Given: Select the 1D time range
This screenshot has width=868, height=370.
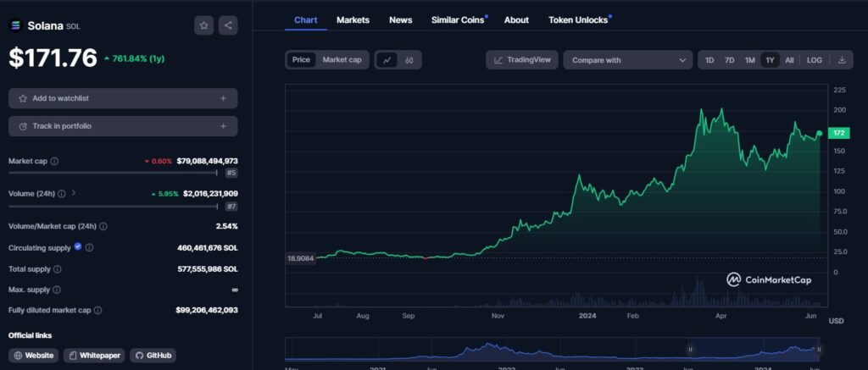Looking at the screenshot, I should (x=709, y=60).
